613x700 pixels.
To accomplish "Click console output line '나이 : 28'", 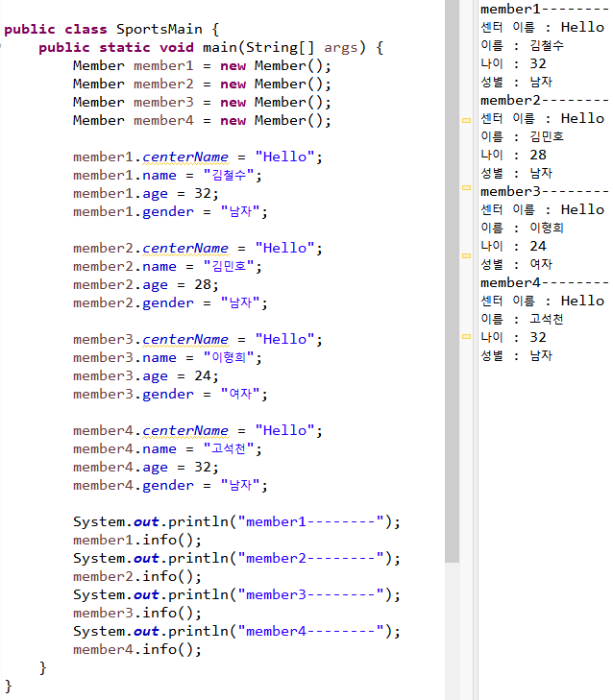I will [513, 155].
